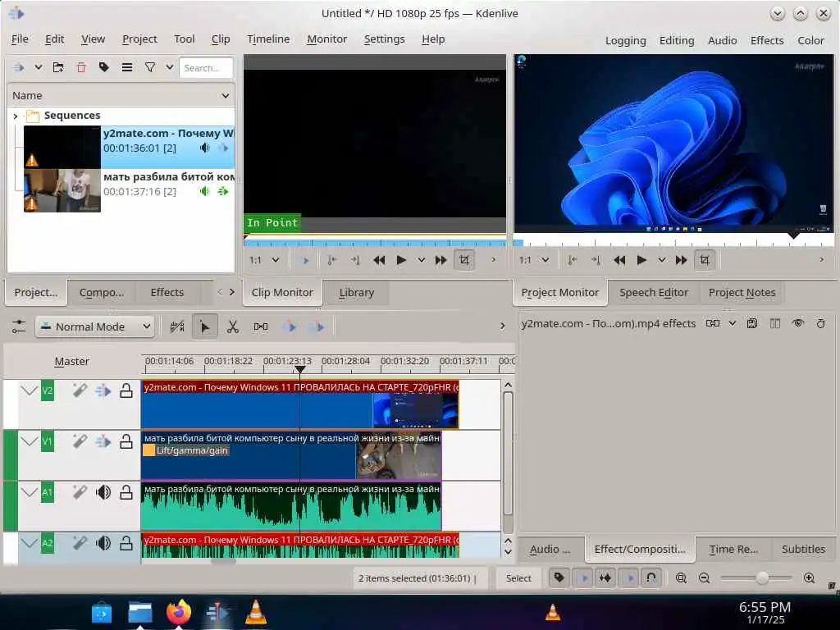The height and width of the screenshot is (630, 840).
Task: Select the spacer tool icon
Action: pos(261,326)
